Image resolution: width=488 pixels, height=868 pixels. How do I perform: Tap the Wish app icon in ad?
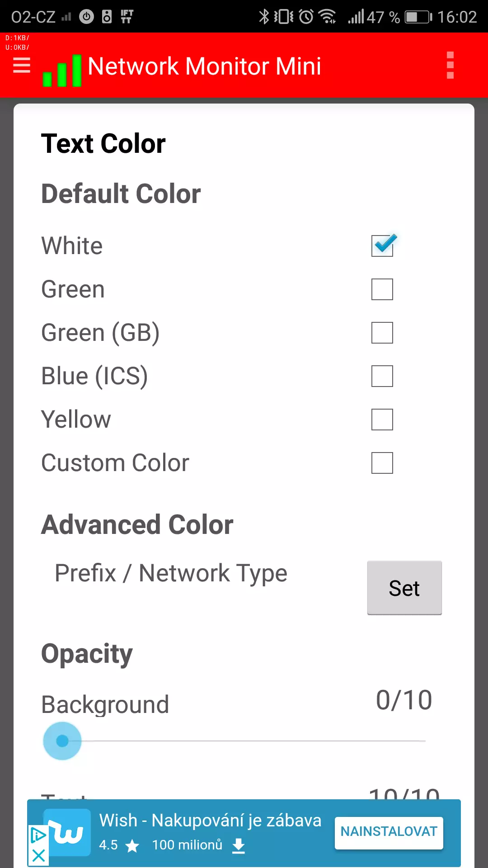point(68,833)
